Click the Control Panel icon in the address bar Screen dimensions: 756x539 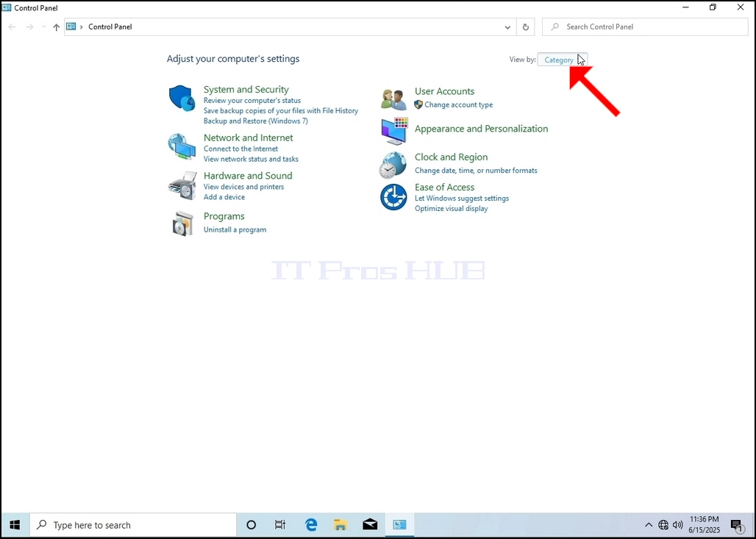click(71, 26)
